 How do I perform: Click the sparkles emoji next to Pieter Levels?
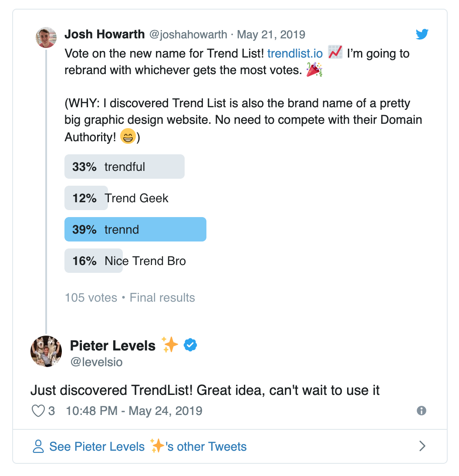click(169, 344)
